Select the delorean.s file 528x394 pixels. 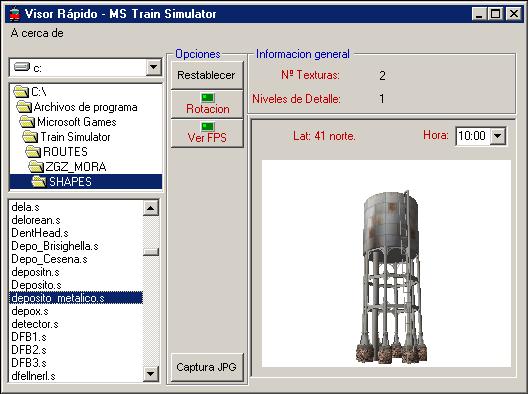pos(36,220)
